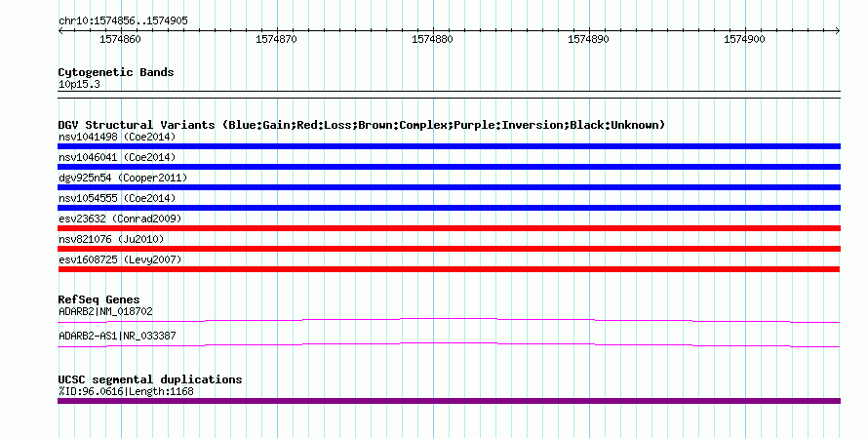Select the %ID:96.0616|Length:1168 label
This screenshot has height=438, width=868.
click(x=126, y=391)
